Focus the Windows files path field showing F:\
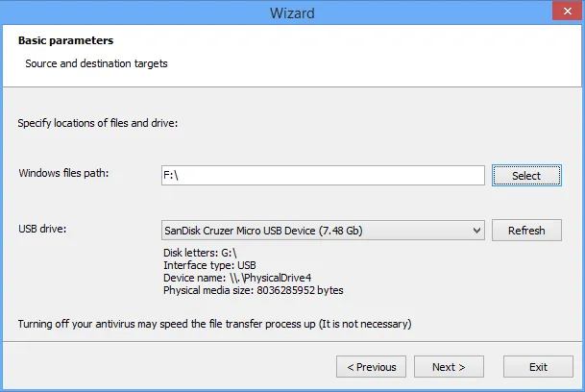The width and height of the screenshot is (585, 392). [x=323, y=176]
